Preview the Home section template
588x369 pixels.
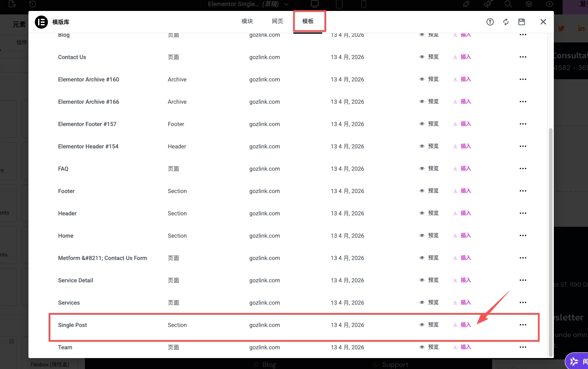(x=429, y=235)
